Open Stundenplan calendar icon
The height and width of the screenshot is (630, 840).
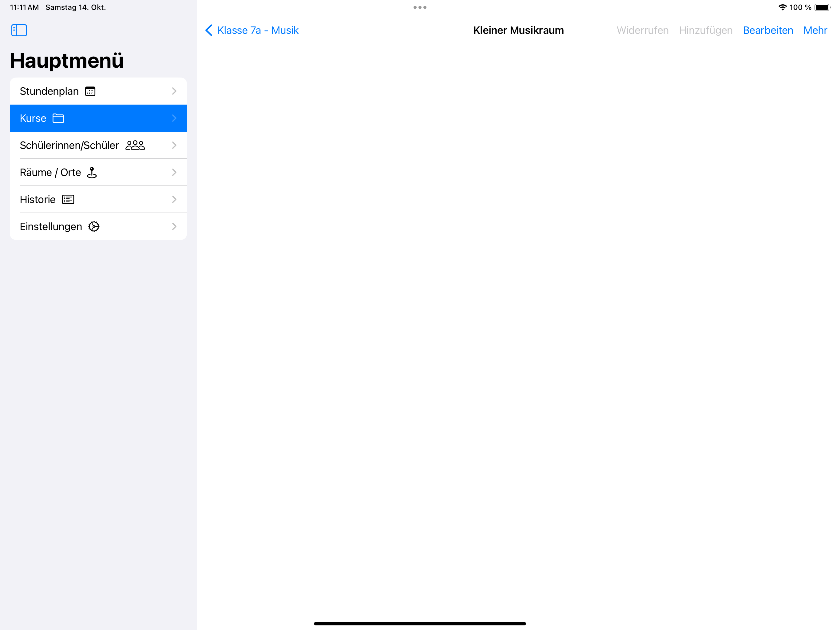pyautogui.click(x=90, y=91)
